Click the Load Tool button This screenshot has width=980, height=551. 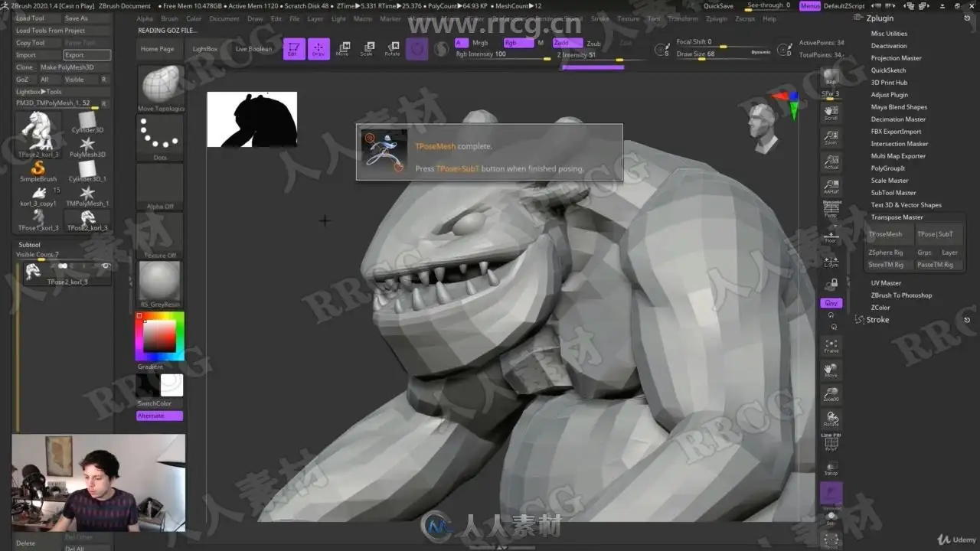38,18
